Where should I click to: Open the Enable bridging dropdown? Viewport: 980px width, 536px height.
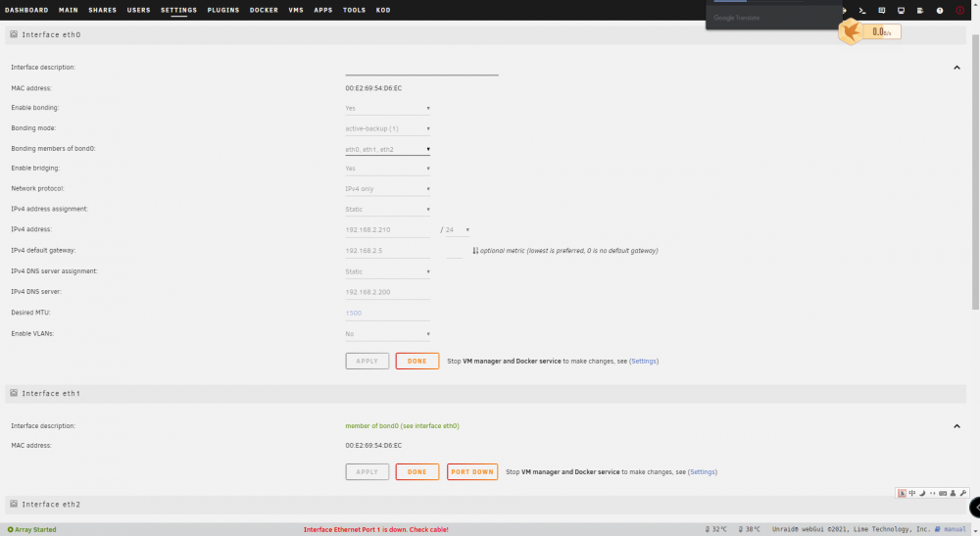[x=387, y=169]
